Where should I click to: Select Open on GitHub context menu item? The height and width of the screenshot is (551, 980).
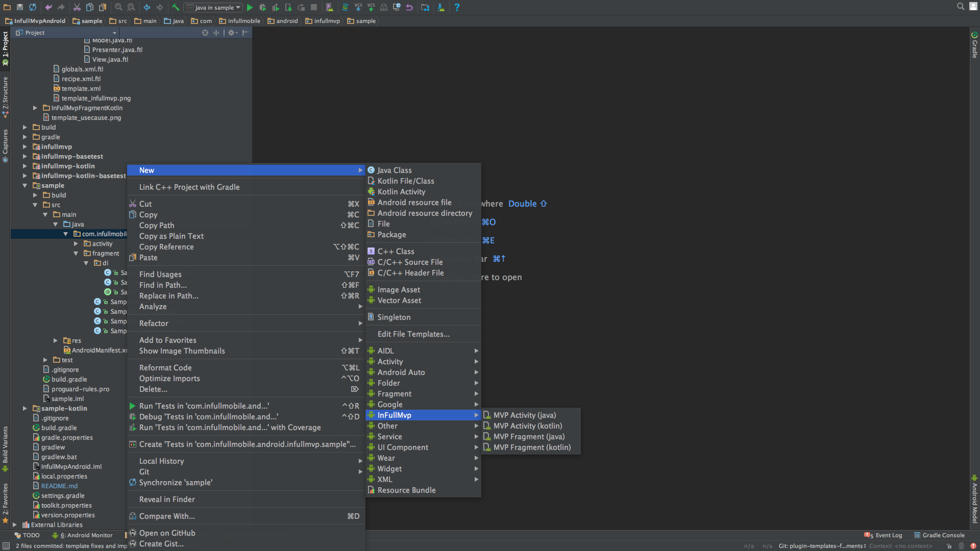tap(246, 533)
